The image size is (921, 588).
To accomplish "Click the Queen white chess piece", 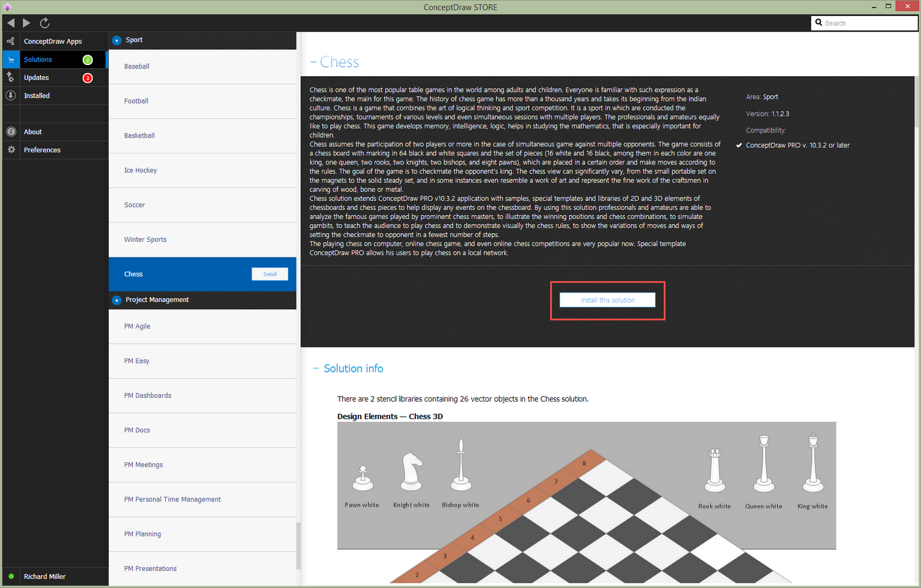I will 764,463.
